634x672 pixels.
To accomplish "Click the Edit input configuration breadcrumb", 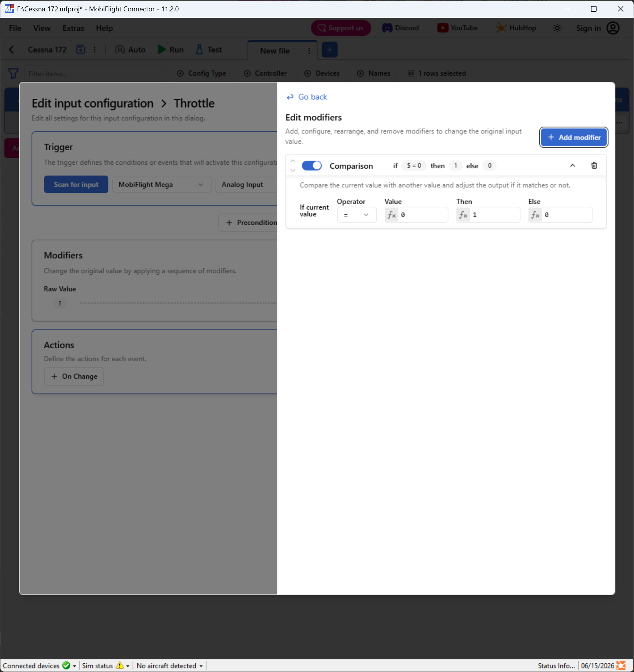I will coord(93,103).
